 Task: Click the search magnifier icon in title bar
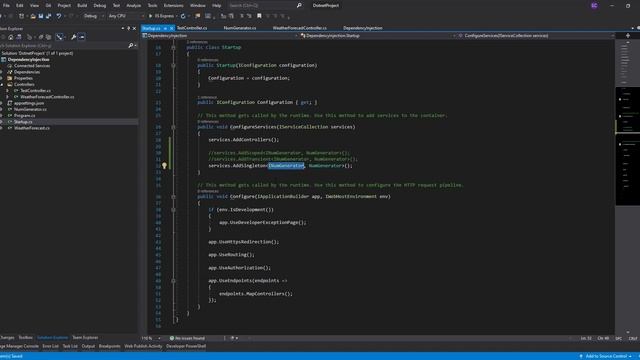pyautogui.click(x=299, y=5)
